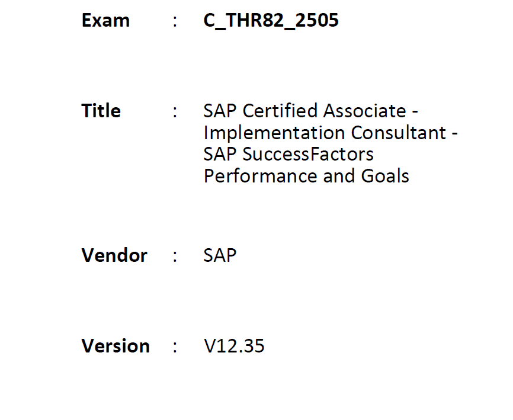513x420 pixels.
Task: Click the colon after Vendor
Action: [x=175, y=257]
